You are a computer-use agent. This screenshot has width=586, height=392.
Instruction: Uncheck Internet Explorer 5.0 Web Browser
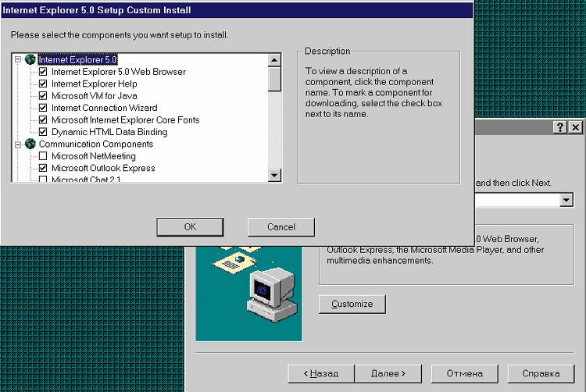point(43,71)
